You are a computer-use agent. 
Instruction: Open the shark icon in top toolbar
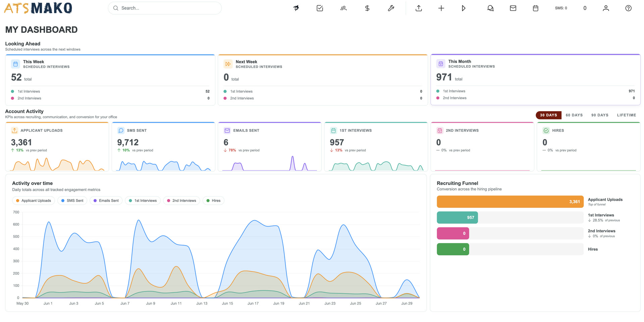pyautogui.click(x=296, y=8)
